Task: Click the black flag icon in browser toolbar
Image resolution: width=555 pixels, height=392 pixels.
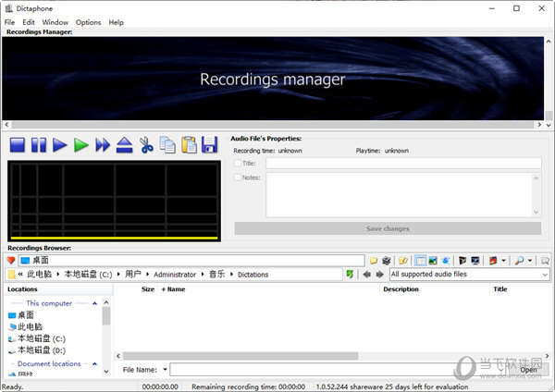Action: [x=462, y=261]
